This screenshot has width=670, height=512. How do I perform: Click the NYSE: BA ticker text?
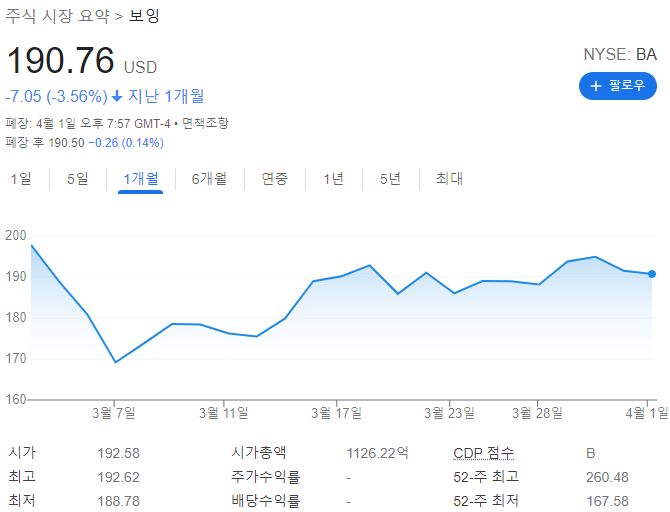(x=620, y=55)
